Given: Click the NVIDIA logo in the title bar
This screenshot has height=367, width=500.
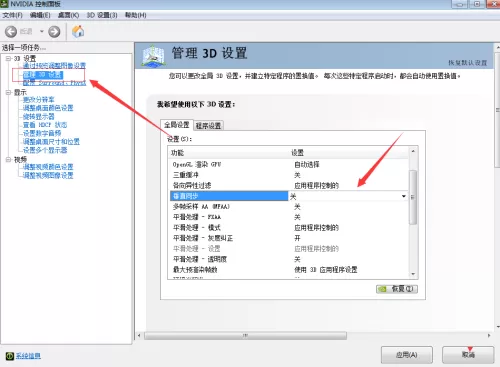Looking at the screenshot, I should coord(4,4).
